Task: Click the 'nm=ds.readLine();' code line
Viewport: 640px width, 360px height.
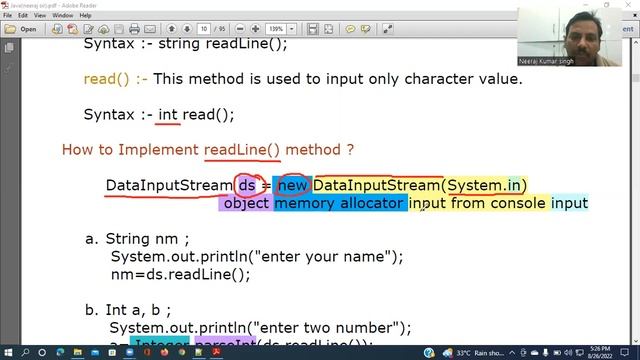Action: click(180, 274)
